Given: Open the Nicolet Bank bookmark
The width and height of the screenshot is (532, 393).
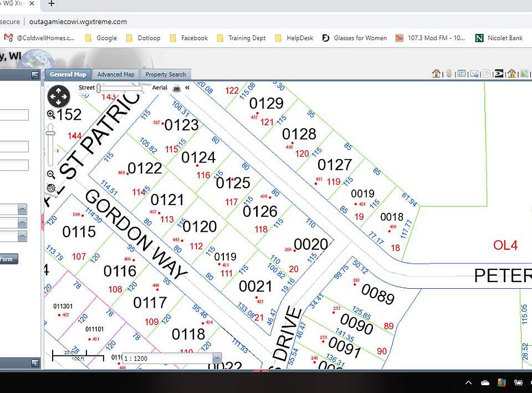Looking at the screenshot, I should pos(499,38).
